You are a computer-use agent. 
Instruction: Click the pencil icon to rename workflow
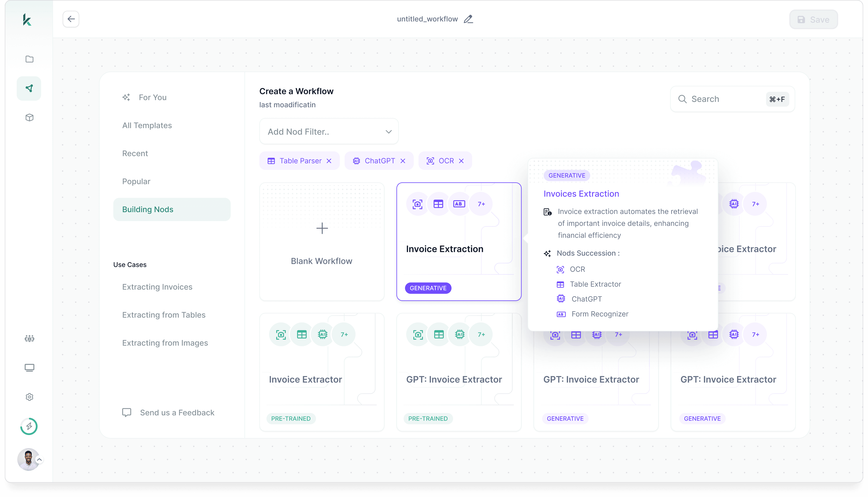pyautogui.click(x=468, y=19)
